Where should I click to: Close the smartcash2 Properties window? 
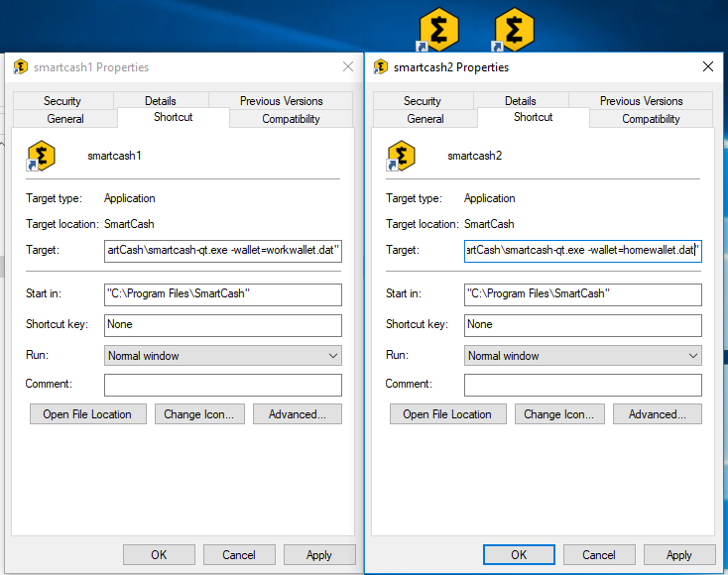708,66
